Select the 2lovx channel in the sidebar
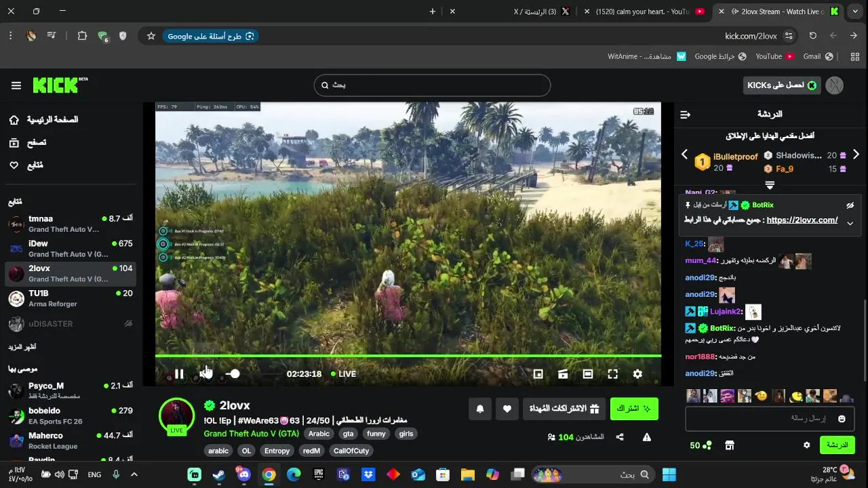Screen dimensions: 868x488 click(71, 274)
